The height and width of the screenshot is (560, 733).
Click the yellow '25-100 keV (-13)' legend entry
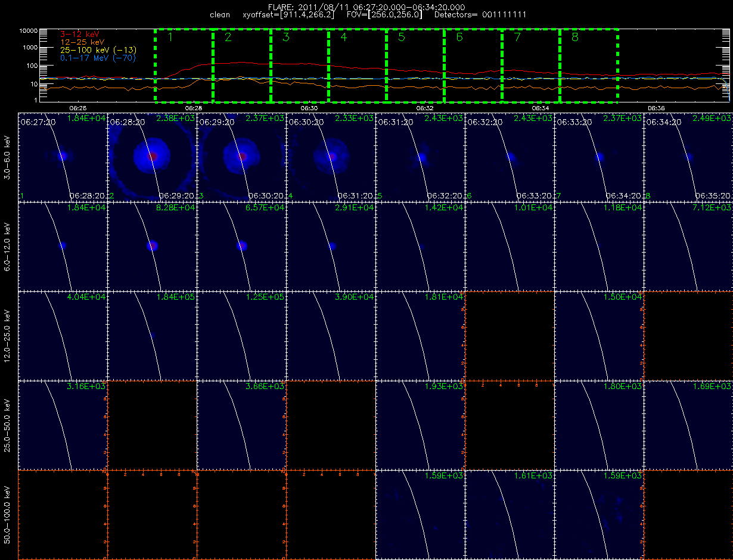(97, 50)
